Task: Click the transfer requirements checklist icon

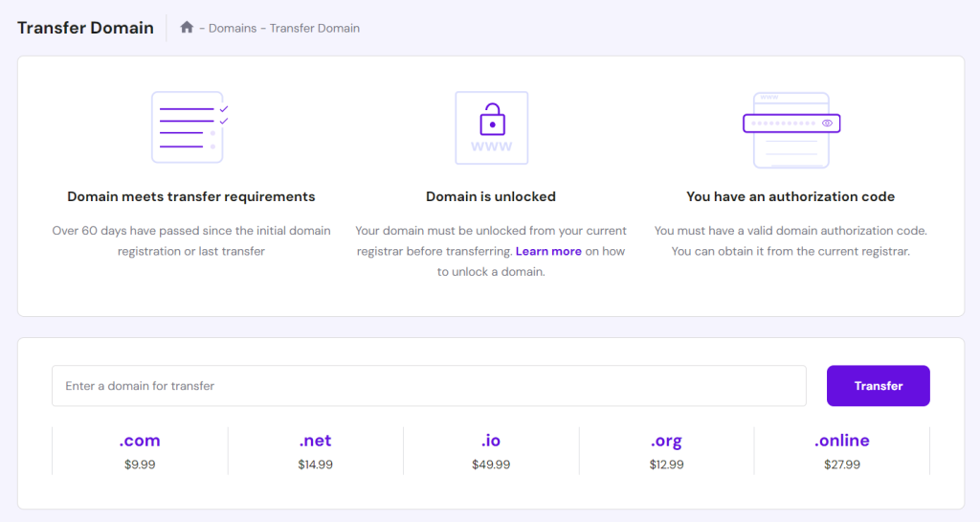Action: (189, 127)
